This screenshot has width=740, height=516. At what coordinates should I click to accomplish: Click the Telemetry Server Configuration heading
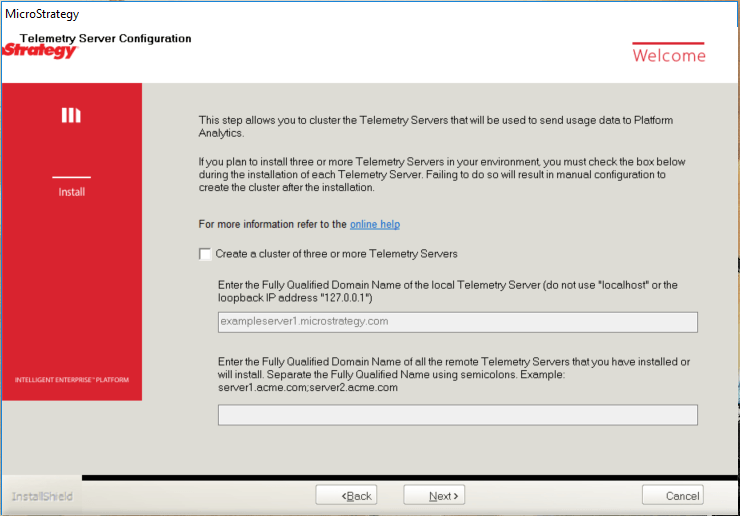tap(105, 39)
